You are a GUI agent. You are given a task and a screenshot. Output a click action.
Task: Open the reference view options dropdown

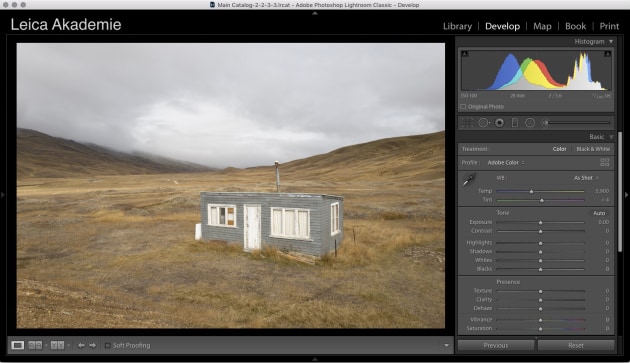click(x=46, y=345)
